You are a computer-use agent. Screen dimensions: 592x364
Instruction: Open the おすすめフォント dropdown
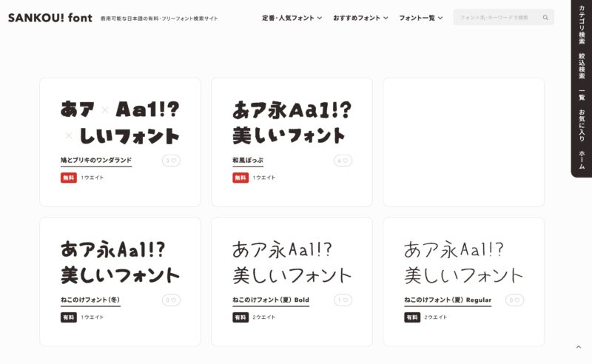360,17
